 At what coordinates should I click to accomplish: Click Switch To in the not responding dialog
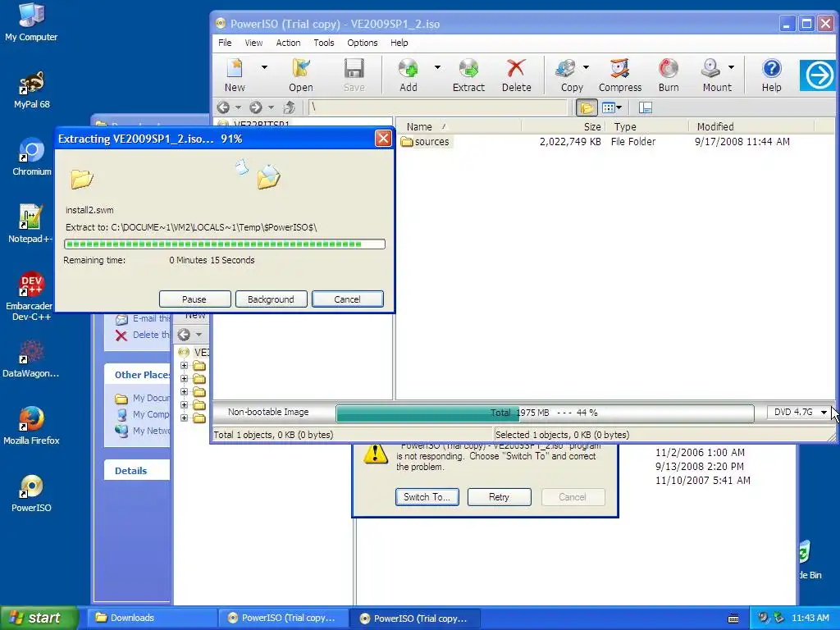coord(427,497)
